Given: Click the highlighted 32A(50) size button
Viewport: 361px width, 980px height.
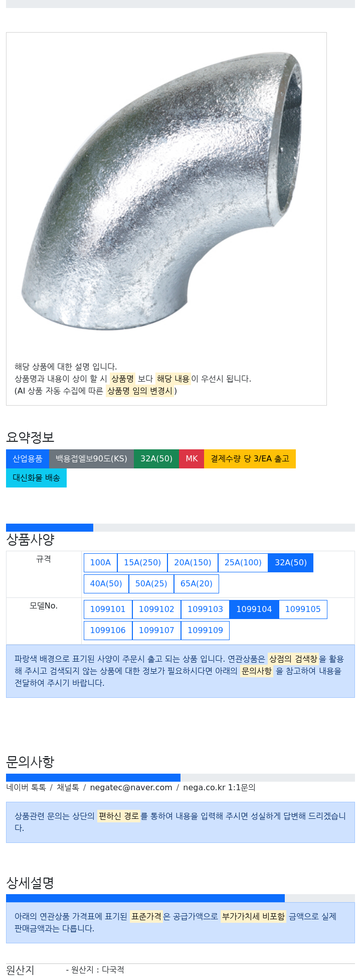Looking at the screenshot, I should pos(291,563).
